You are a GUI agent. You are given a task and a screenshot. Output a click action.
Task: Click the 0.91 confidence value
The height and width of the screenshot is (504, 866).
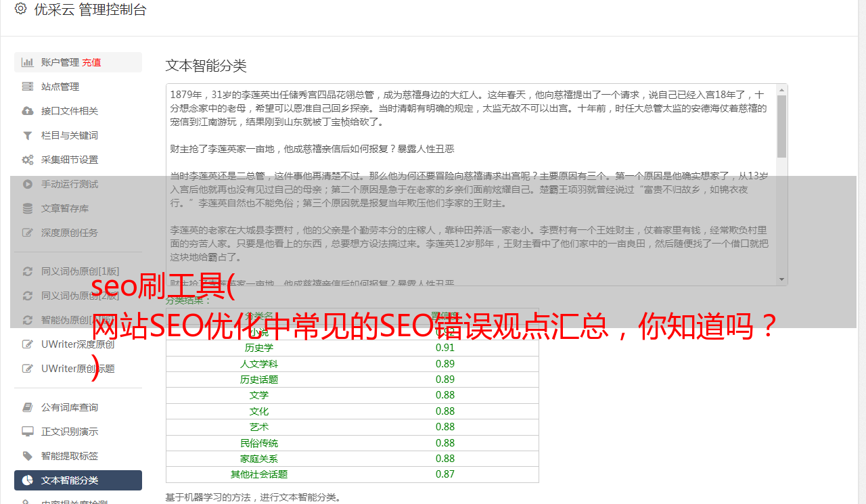(445, 348)
